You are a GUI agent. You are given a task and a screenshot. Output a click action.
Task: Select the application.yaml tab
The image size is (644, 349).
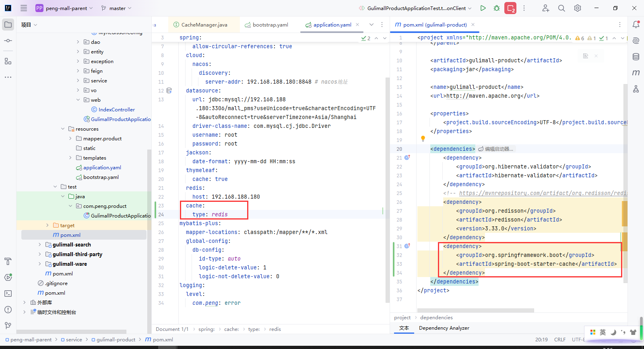(x=332, y=25)
